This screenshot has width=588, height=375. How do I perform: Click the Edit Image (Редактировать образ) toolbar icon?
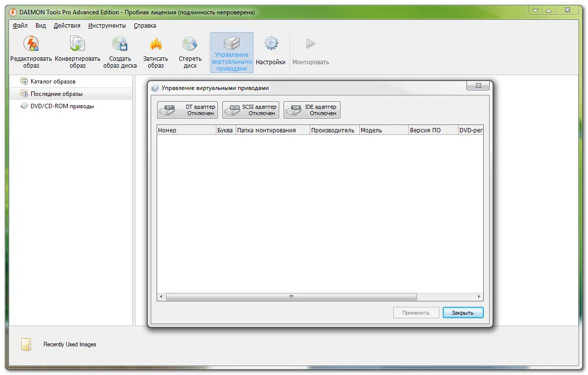coord(31,44)
